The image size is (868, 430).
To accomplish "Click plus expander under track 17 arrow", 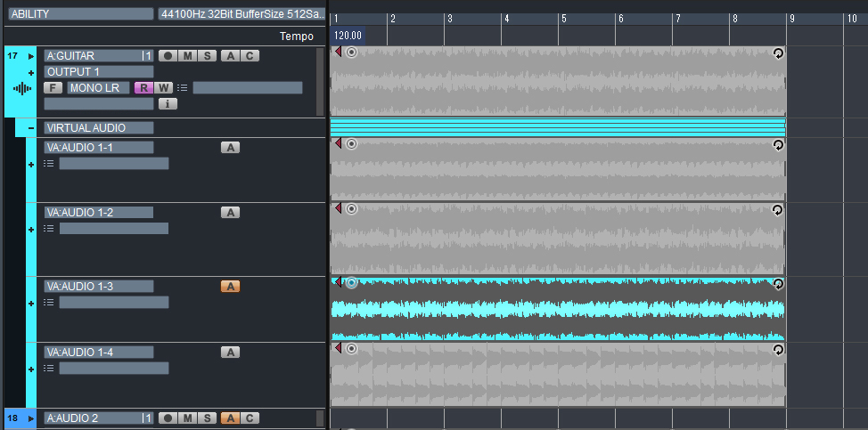I will tap(31, 72).
